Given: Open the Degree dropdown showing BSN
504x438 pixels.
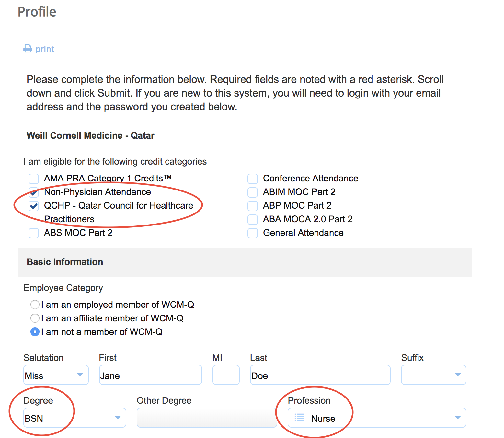Looking at the screenshot, I should coord(75,418).
